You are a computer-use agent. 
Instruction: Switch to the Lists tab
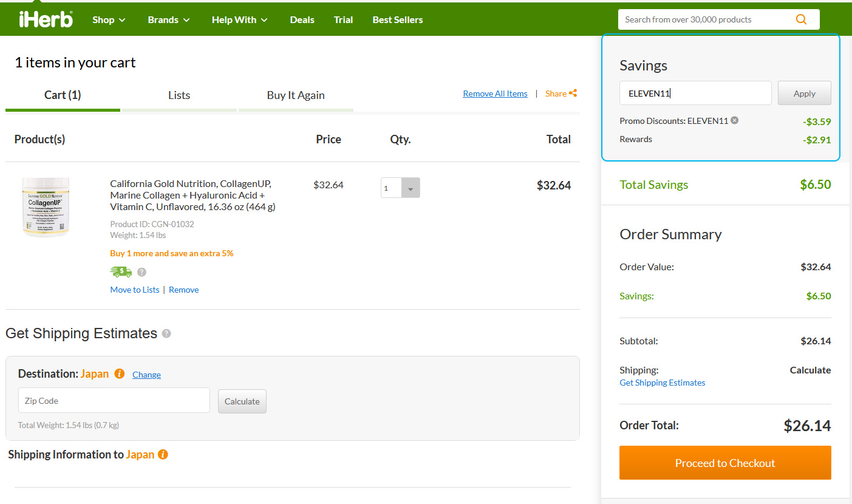click(179, 95)
